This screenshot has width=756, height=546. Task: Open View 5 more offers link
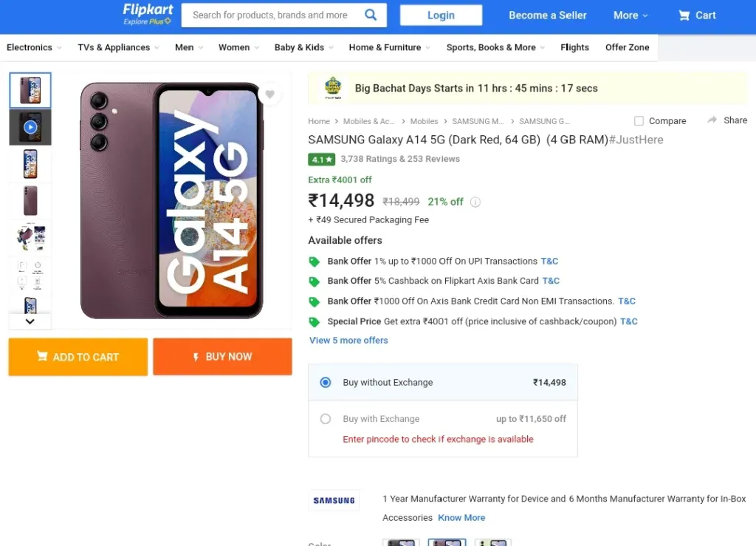348,340
